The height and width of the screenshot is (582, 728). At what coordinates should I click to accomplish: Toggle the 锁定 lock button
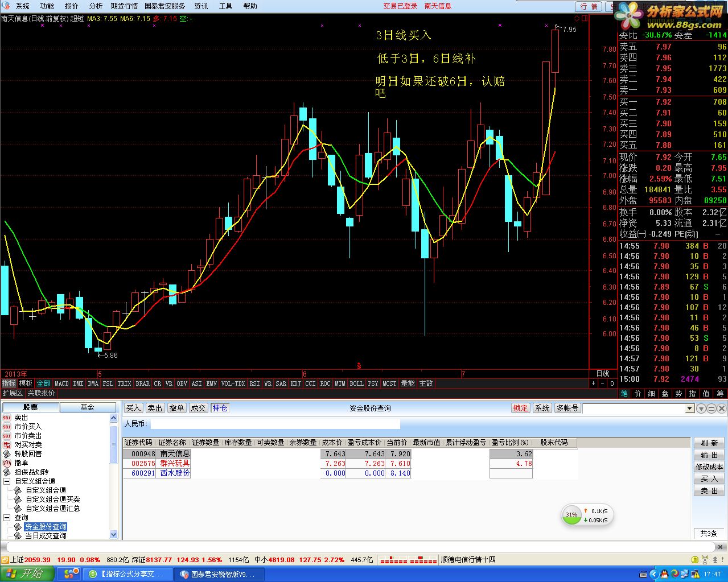click(x=520, y=408)
